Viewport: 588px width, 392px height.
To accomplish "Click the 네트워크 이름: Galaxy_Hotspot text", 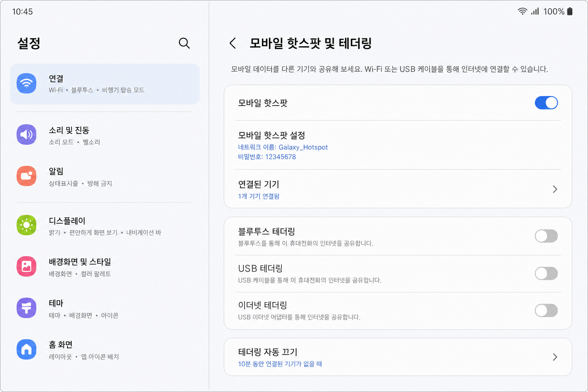I will [283, 147].
